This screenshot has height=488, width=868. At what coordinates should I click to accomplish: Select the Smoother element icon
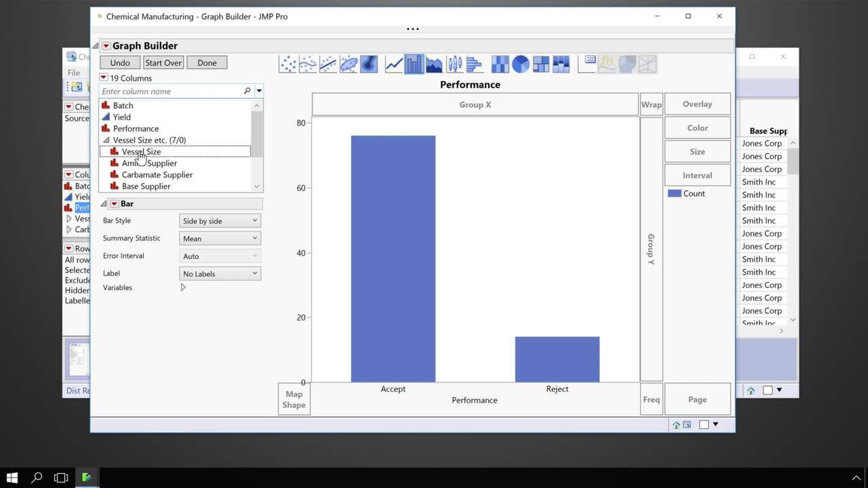coord(308,63)
